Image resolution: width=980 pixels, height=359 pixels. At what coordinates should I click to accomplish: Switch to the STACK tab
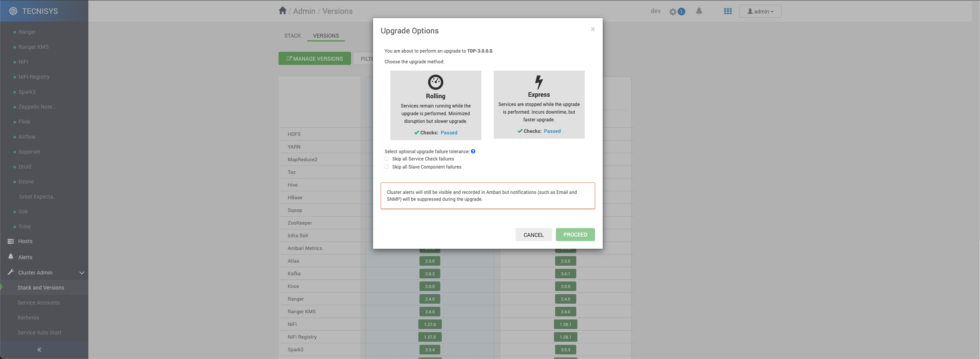point(292,36)
